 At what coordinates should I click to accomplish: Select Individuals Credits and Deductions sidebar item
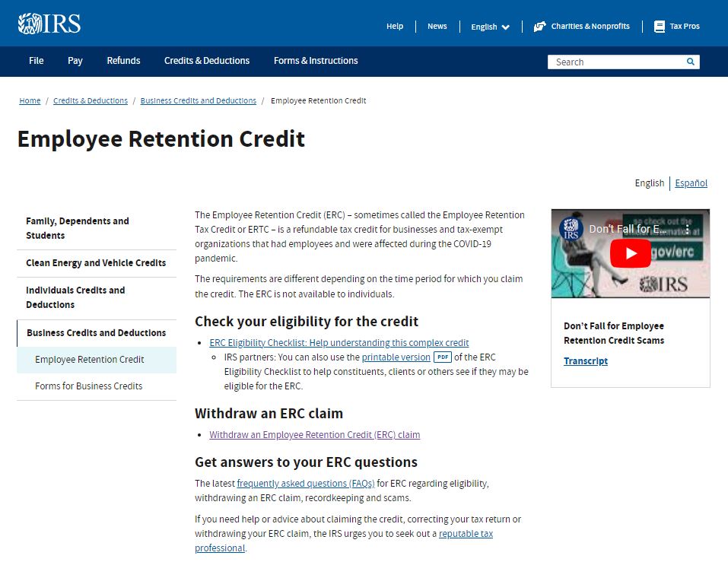(97, 297)
